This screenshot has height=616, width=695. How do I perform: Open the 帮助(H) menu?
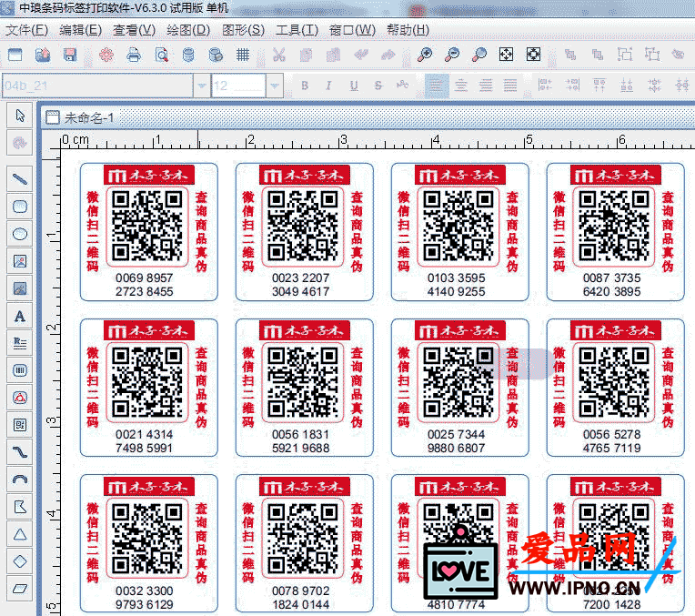[x=408, y=30]
